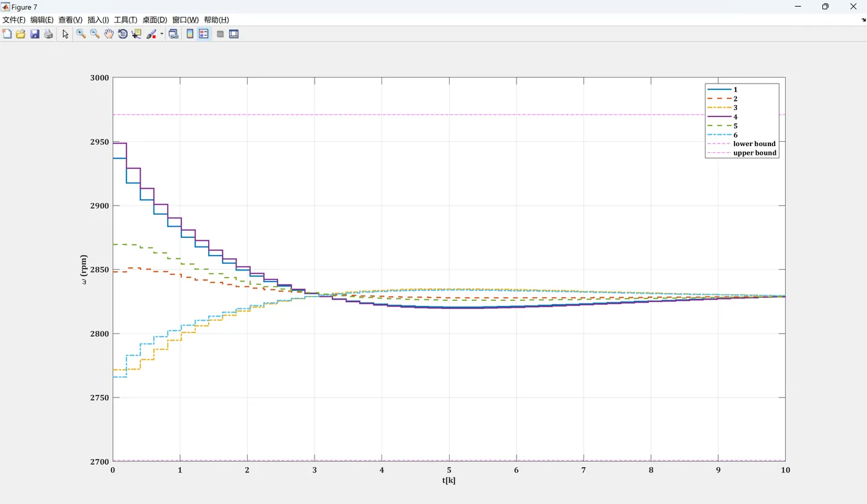
Task: Select the Brush data tool
Action: [151, 34]
